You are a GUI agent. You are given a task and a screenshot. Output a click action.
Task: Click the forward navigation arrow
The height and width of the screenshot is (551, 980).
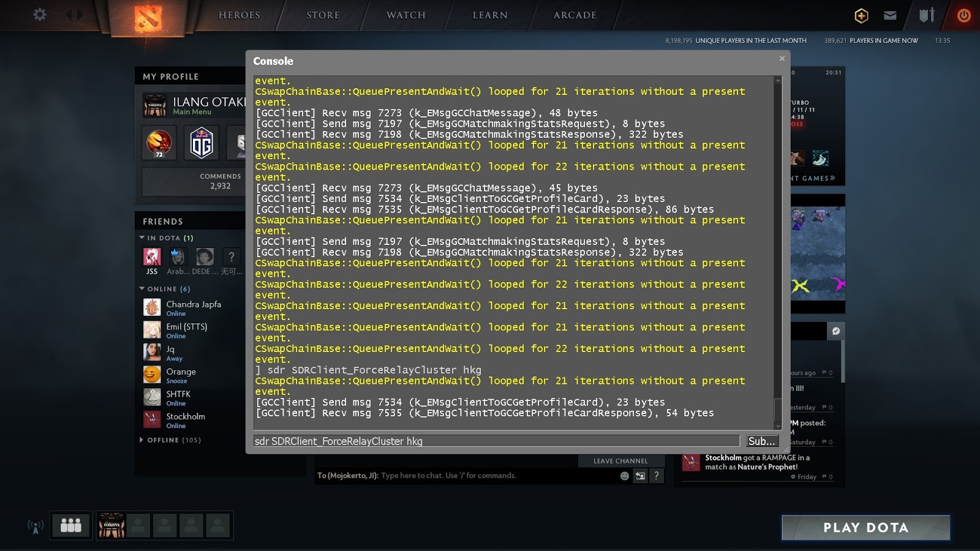[80, 15]
